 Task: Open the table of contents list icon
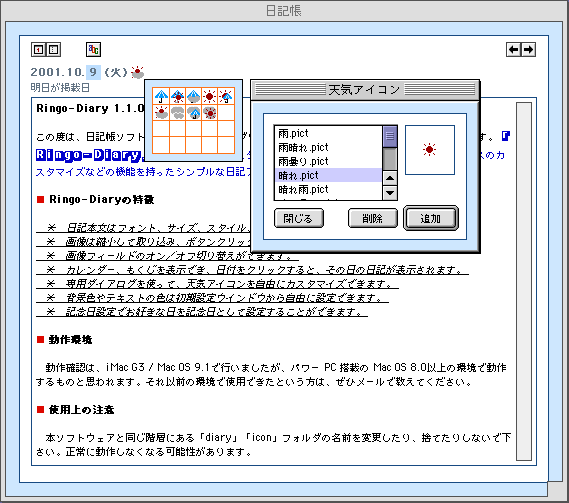54,50
